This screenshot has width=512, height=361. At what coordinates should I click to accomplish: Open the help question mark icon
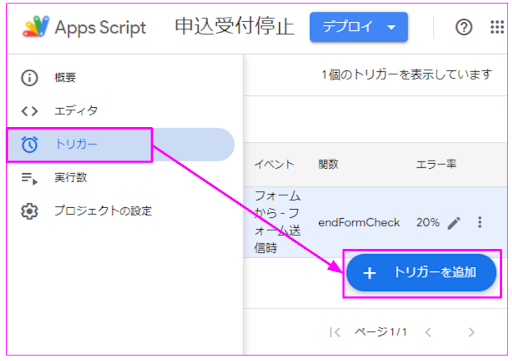click(x=464, y=27)
